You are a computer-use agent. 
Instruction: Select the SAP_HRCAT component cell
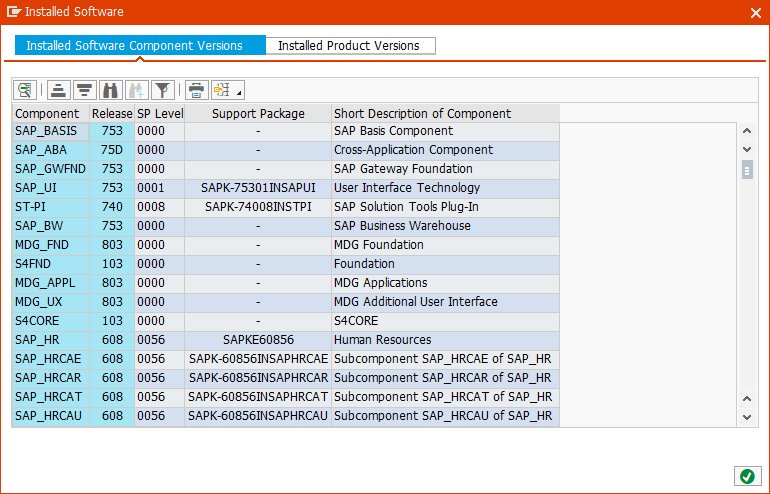51,397
